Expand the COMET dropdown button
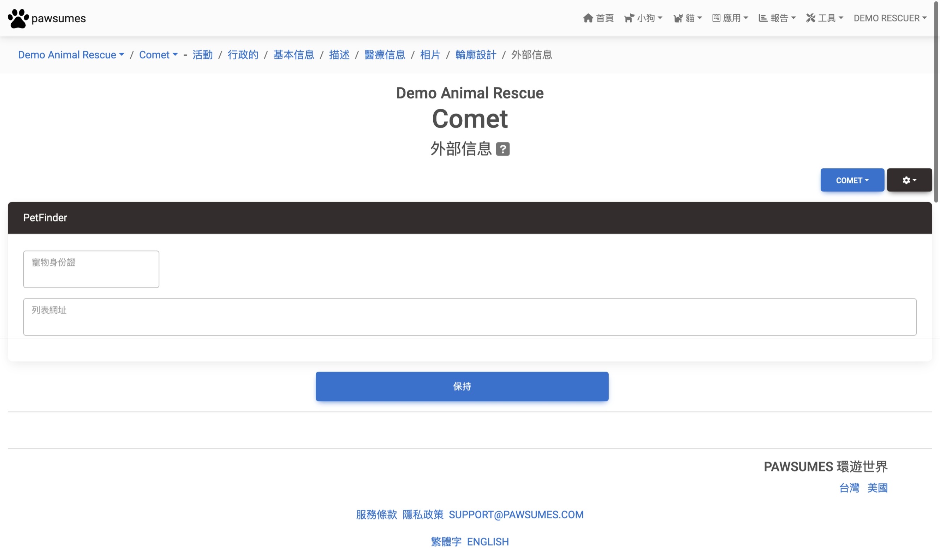The image size is (940, 560). click(853, 180)
